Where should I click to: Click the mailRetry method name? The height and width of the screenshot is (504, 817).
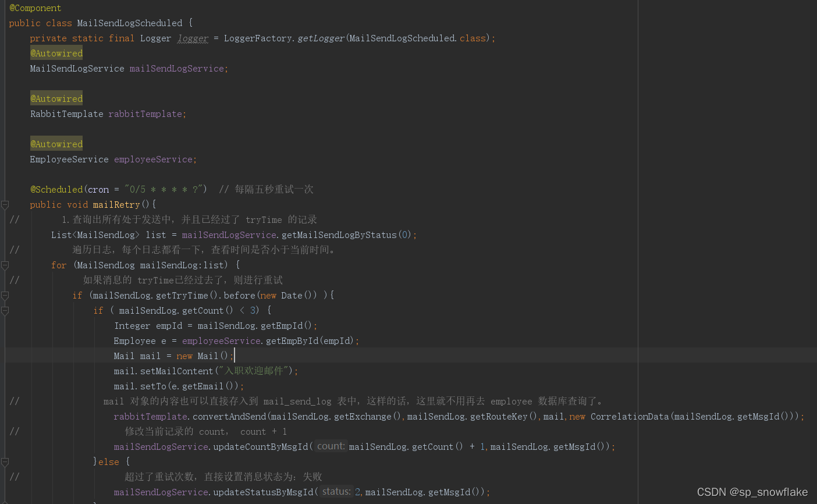116,205
